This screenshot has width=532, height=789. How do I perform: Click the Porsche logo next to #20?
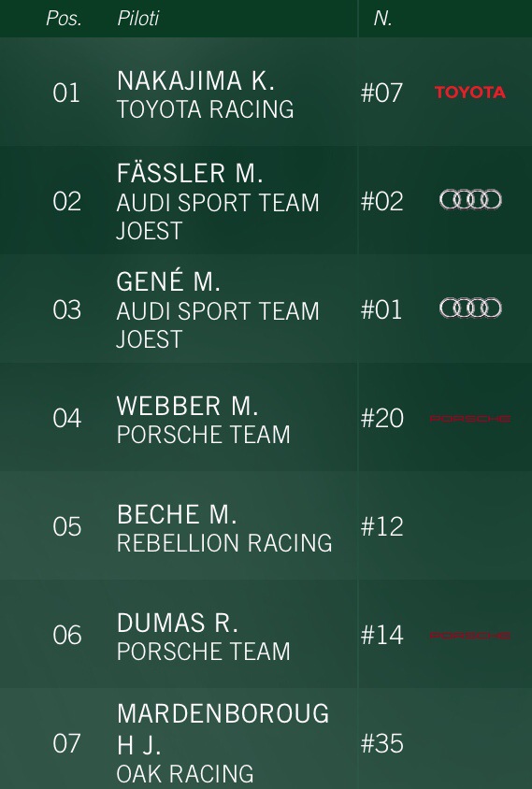coord(470,419)
